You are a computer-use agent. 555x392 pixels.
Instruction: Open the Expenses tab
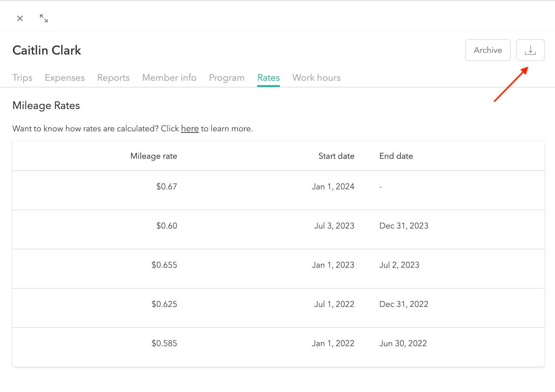(x=65, y=78)
